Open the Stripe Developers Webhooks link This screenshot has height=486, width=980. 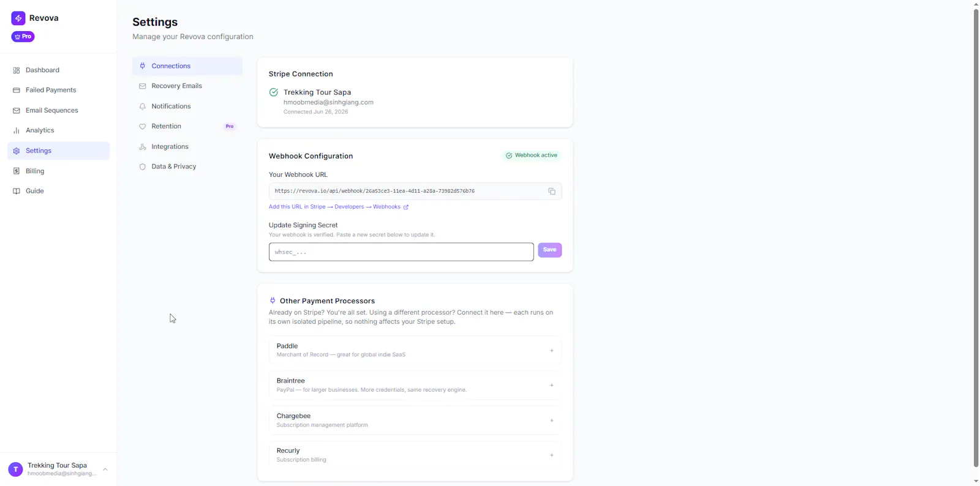pyautogui.click(x=339, y=207)
